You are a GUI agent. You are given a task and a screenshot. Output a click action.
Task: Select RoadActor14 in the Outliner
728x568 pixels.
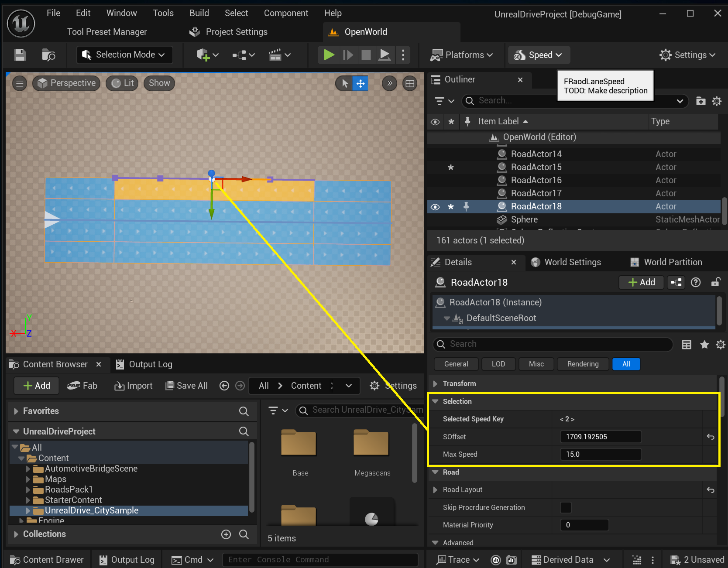[x=536, y=154]
